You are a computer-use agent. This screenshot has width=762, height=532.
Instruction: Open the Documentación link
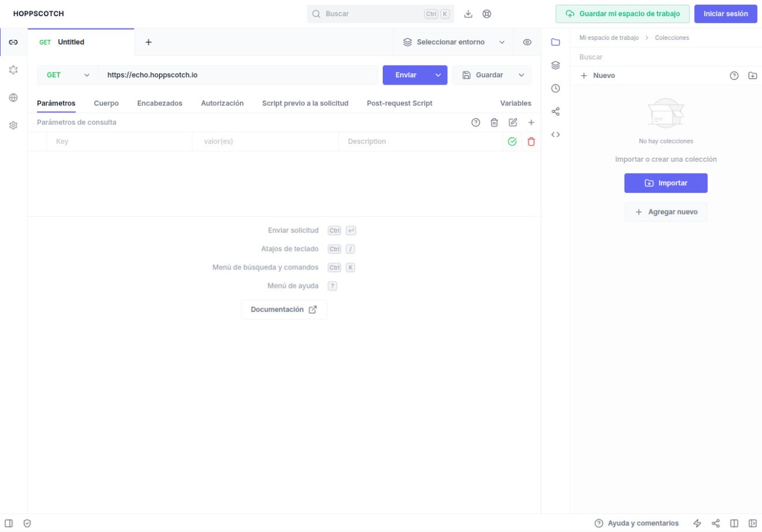[x=284, y=309]
